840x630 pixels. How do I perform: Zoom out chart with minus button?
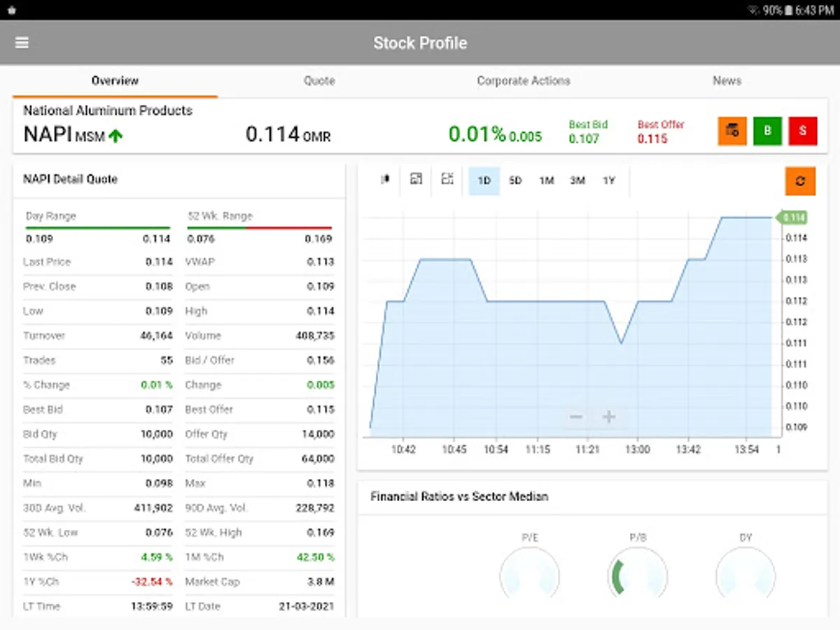[x=576, y=417]
